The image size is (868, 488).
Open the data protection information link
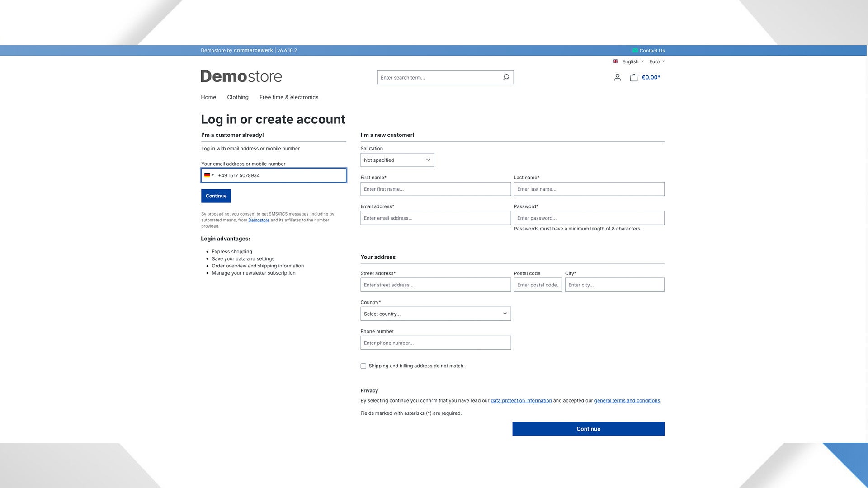[521, 401]
